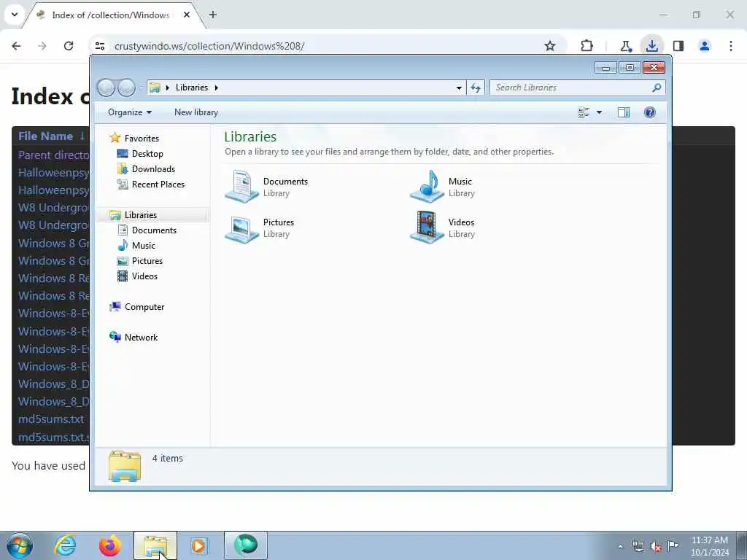Screen dimensions: 747x560
Task: Open Chrome's downloads tray icon
Action: click(651, 46)
